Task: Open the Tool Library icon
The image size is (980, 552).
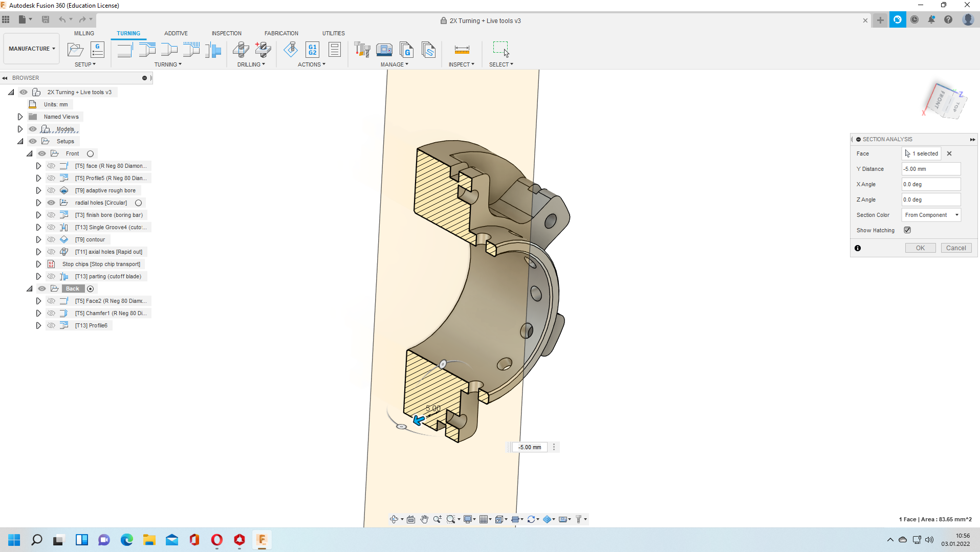Action: click(362, 50)
